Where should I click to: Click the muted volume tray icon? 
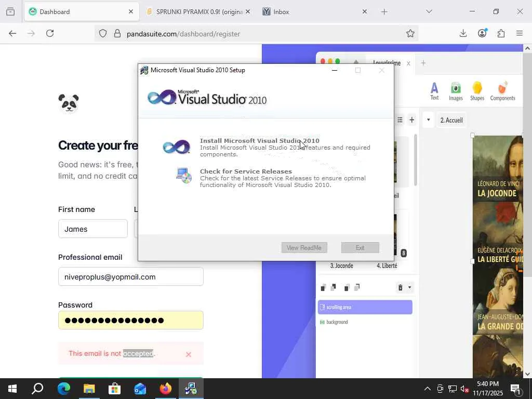pos(464,389)
